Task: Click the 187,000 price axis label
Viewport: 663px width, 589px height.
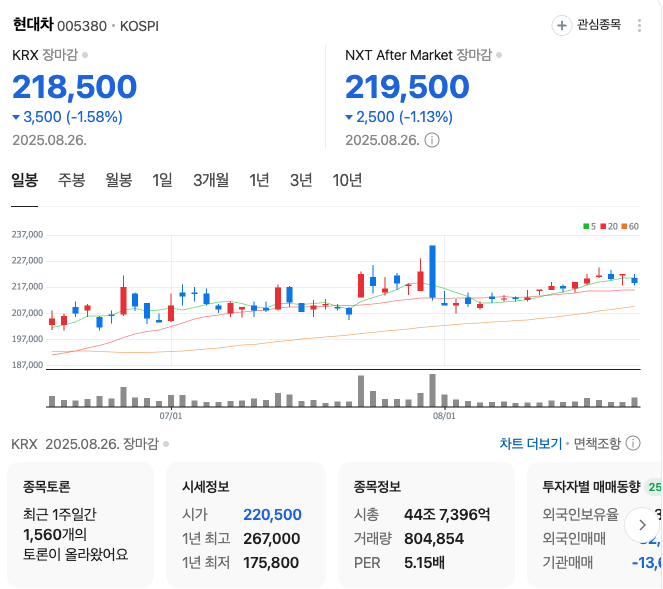Action: coord(27,365)
